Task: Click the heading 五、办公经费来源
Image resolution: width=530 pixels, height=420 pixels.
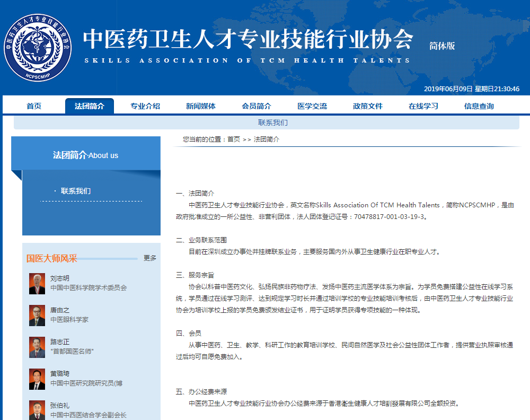Action: 201,391
